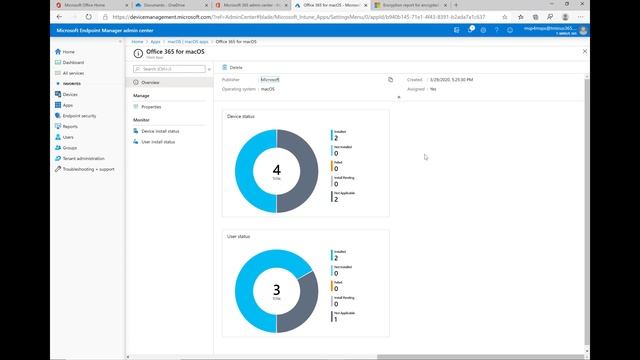Viewport: 640px width, 360px height.
Task: Click Home in the breadcrumb
Action: [137, 42]
